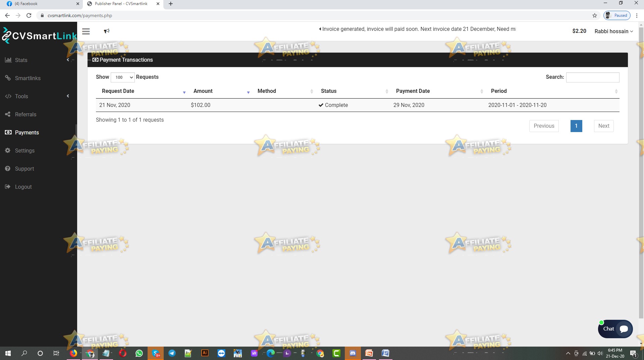Sort by Period column
The image size is (644, 360).
(552, 91)
